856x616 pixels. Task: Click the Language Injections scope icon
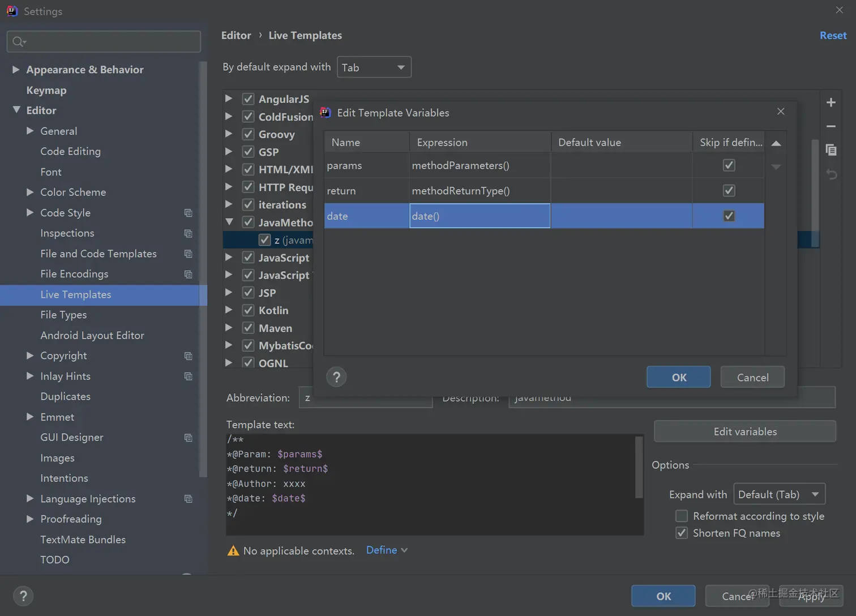pos(189,499)
